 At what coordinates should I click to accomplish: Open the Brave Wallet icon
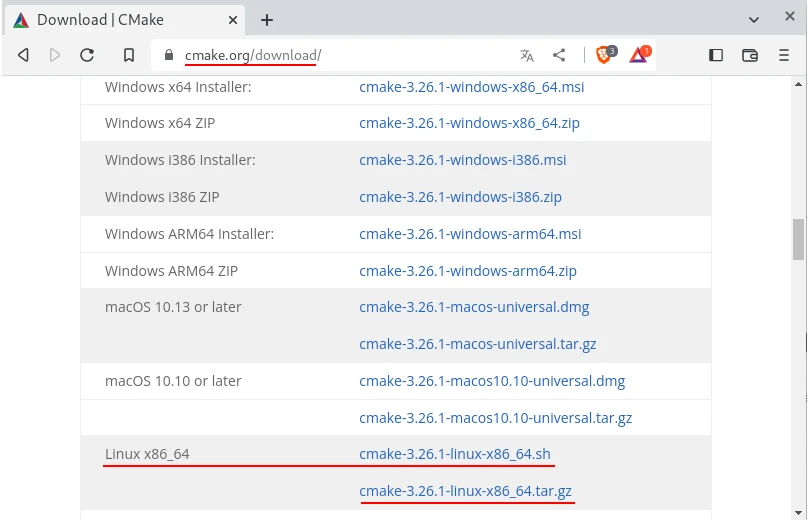point(750,55)
